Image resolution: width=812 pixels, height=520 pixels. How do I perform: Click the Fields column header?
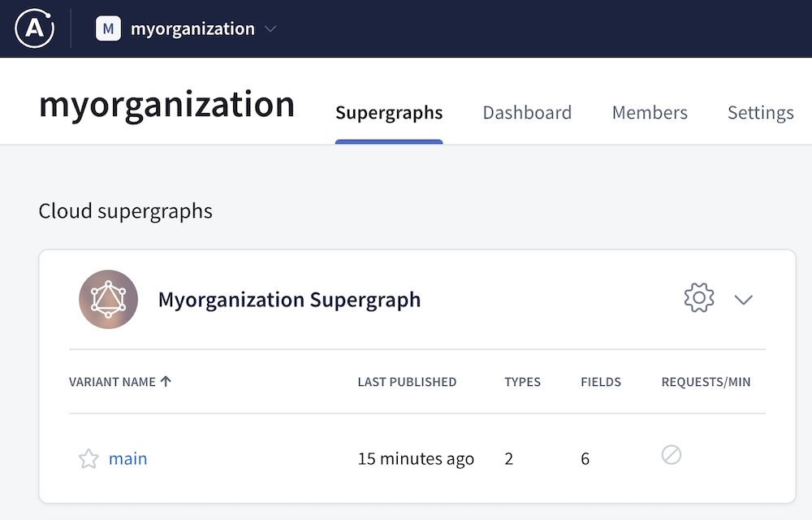(601, 382)
